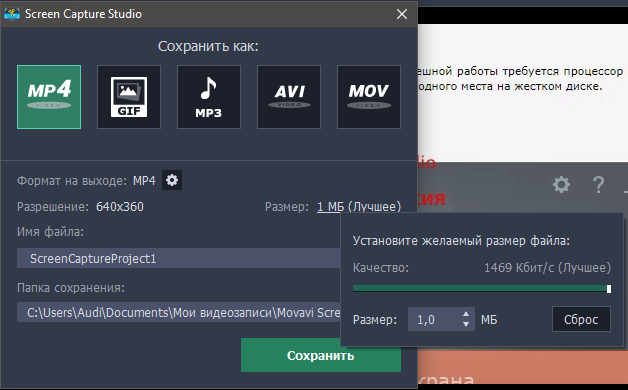Click the quality slider handle
This screenshot has height=390, width=628.
click(609, 289)
